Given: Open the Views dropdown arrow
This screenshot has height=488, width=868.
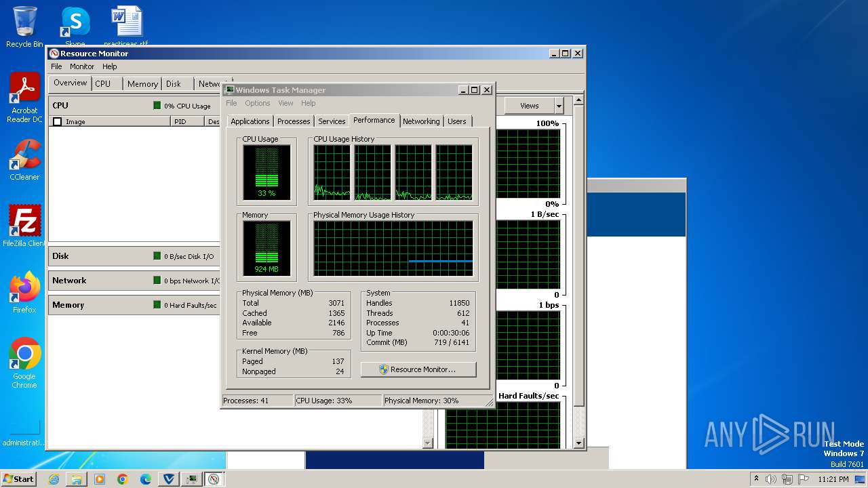Looking at the screenshot, I should (x=559, y=106).
